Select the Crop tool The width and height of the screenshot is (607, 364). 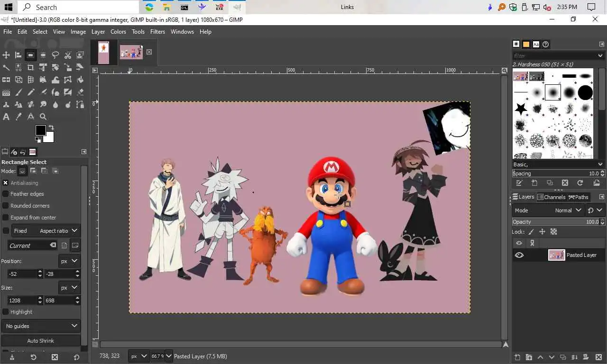[31, 67]
